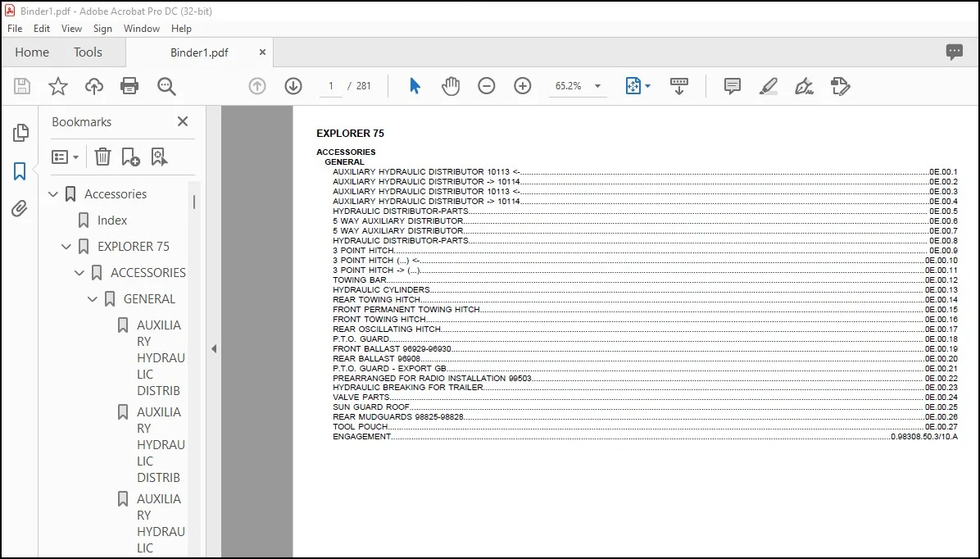
Task: Click the 65.2% zoom value field
Action: tap(568, 86)
